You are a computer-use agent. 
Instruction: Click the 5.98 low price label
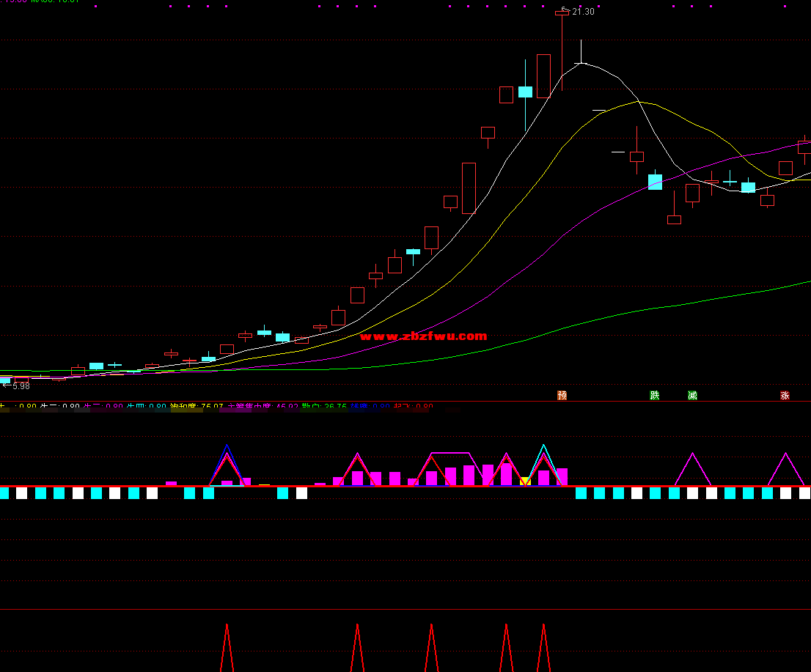tap(21, 386)
